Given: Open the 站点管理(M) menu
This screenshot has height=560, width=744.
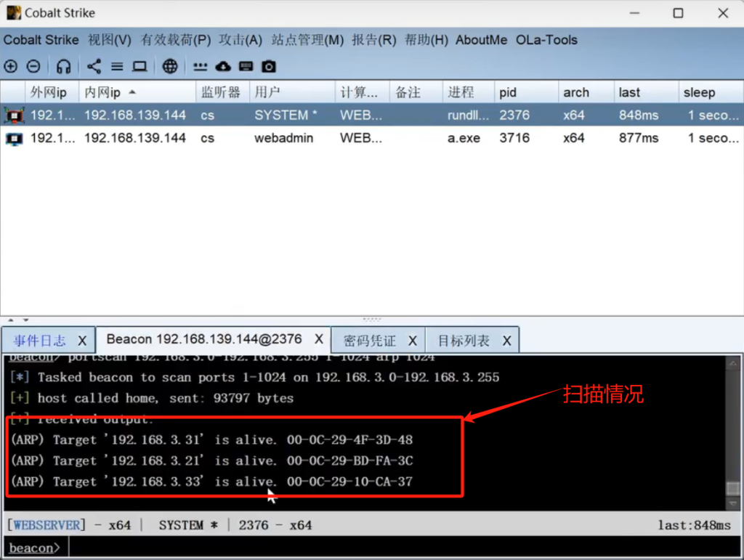Looking at the screenshot, I should click(307, 40).
